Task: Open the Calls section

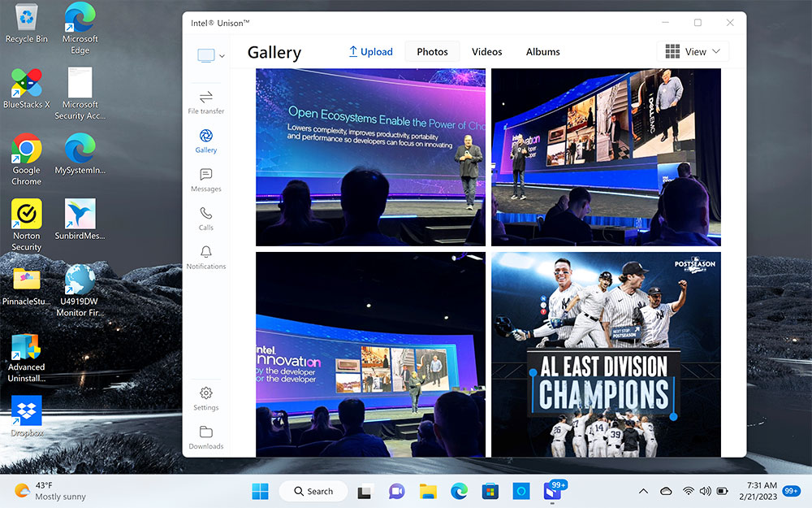Action: click(205, 218)
